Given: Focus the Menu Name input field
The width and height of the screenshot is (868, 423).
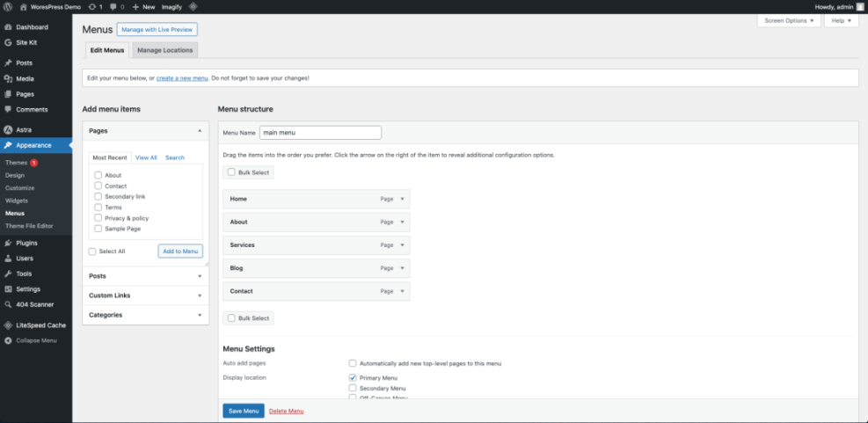Looking at the screenshot, I should (320, 133).
